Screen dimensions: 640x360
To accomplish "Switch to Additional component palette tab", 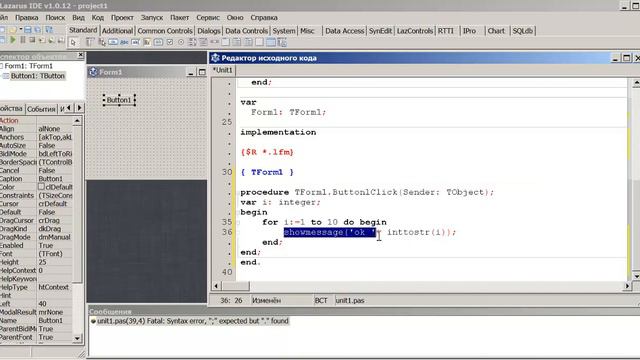I will (117, 31).
